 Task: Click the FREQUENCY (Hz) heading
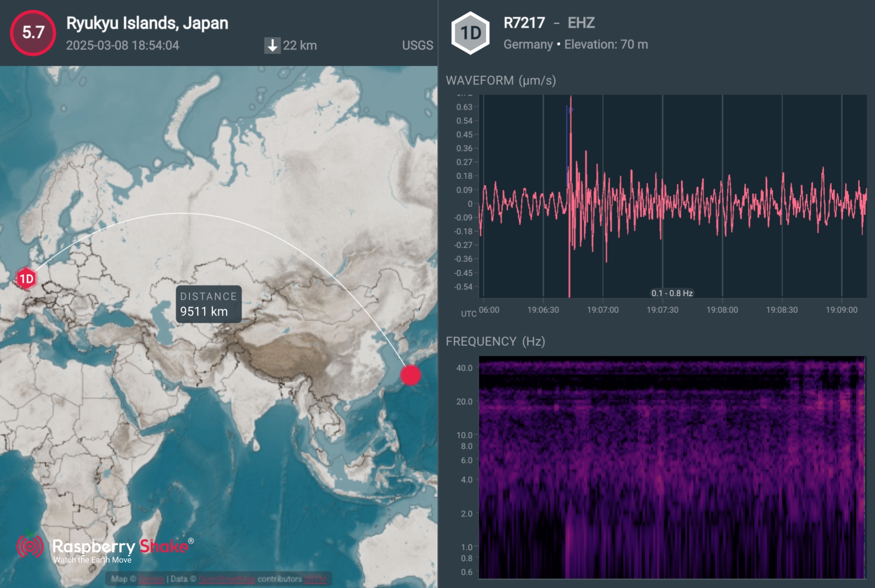495,341
